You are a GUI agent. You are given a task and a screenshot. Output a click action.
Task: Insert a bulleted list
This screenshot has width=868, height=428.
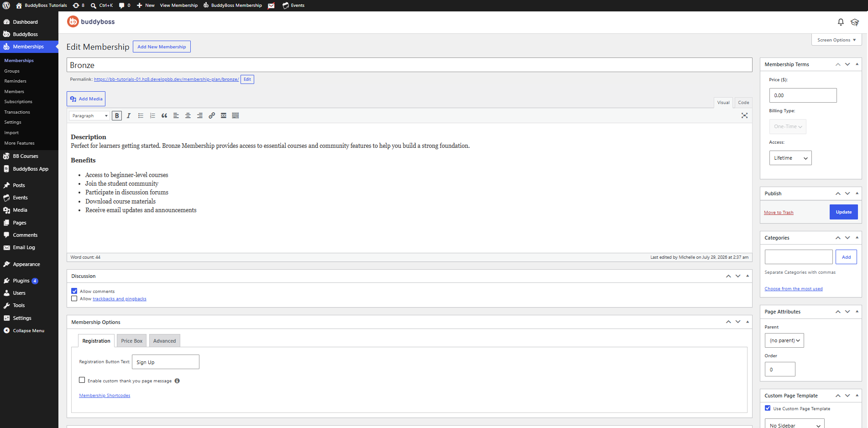[x=141, y=116]
